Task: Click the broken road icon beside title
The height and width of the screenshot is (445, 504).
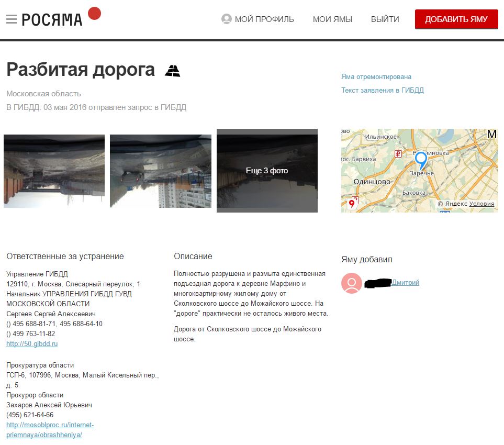Action: (173, 71)
